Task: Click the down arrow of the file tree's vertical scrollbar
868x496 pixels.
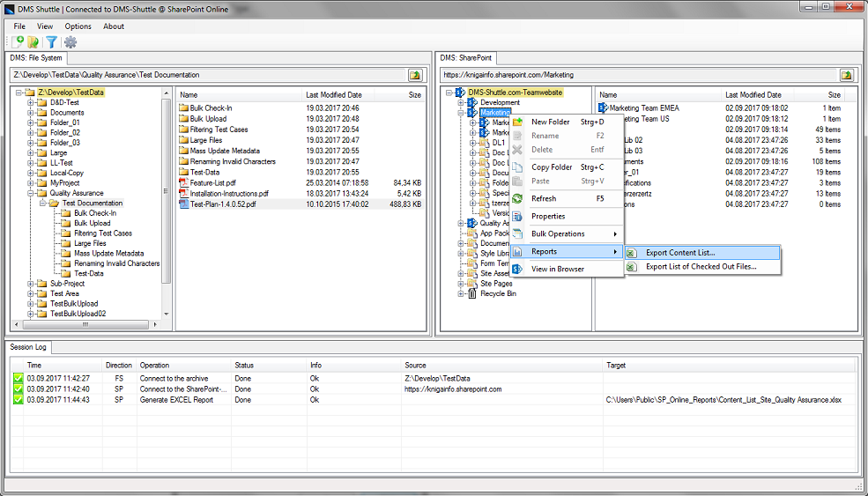Action: (167, 314)
